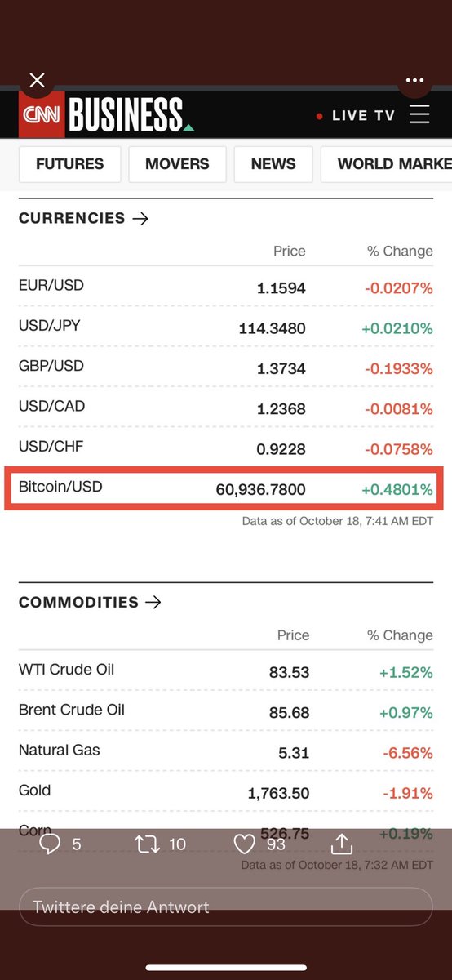Viewport: 452px width, 980px height.
Task: Click the CNN logo
Action: tap(41, 115)
